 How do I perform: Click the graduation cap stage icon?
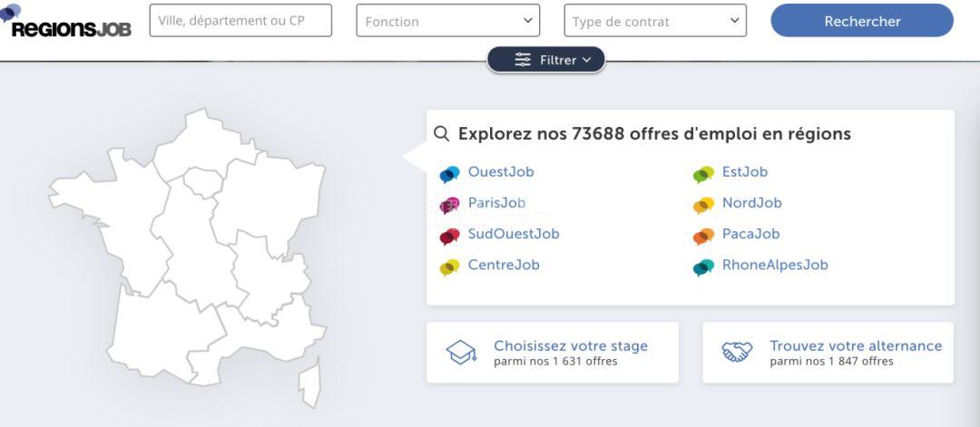pos(461,353)
